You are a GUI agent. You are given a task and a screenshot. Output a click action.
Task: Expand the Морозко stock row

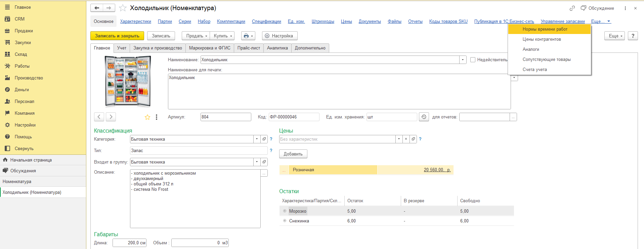285,211
